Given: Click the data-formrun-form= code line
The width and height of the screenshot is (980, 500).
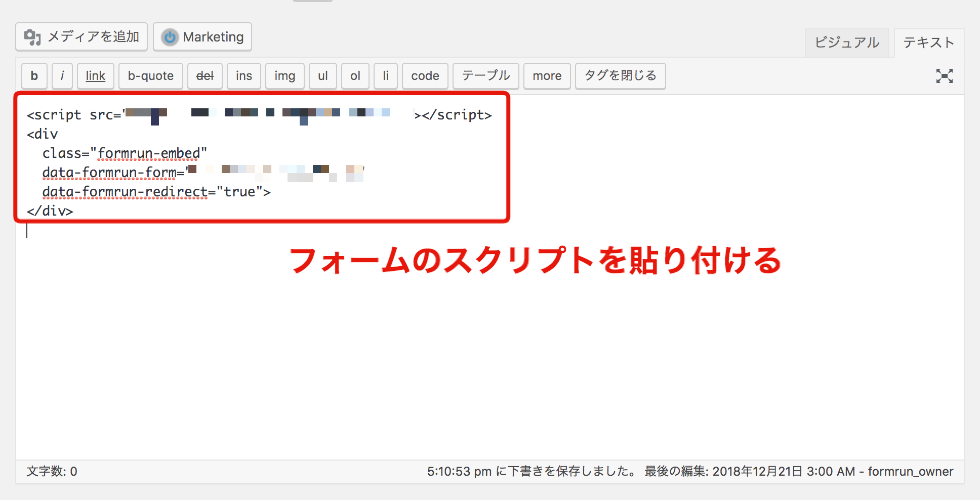Looking at the screenshot, I should [x=203, y=173].
